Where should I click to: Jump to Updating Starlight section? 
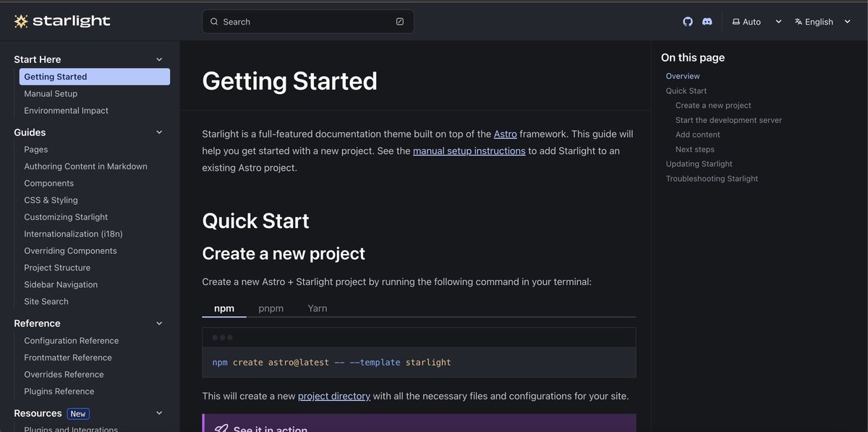(699, 164)
